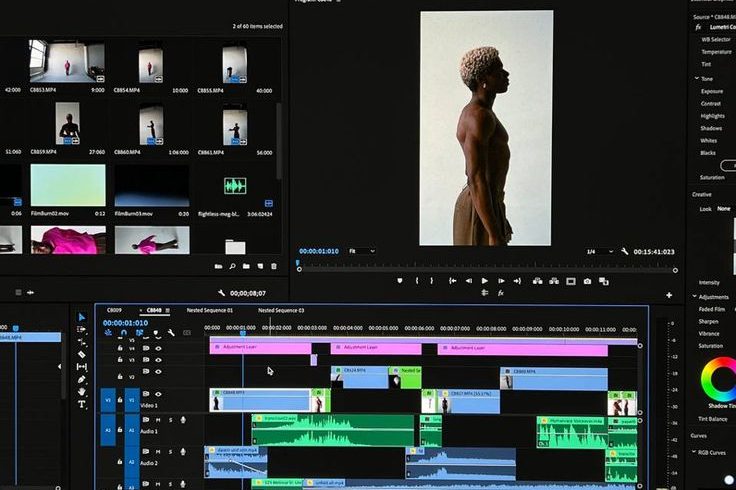Open the Program Monitor button editor plus

[x=669, y=295]
